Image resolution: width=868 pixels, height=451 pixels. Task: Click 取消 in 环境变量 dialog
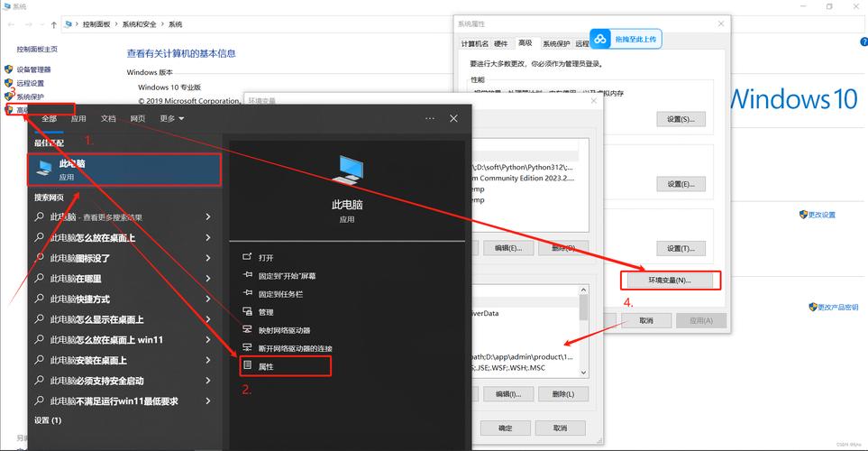pos(561,428)
